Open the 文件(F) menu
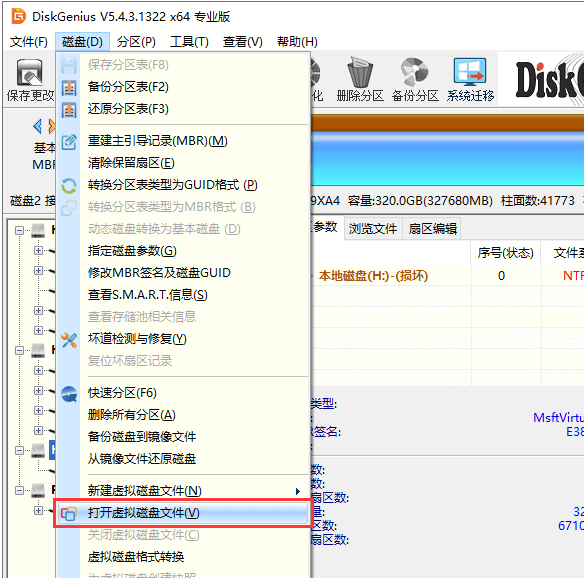 28,42
